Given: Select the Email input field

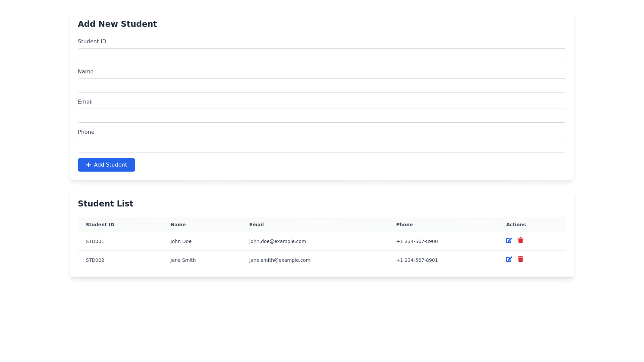Looking at the screenshot, I should coord(322,116).
